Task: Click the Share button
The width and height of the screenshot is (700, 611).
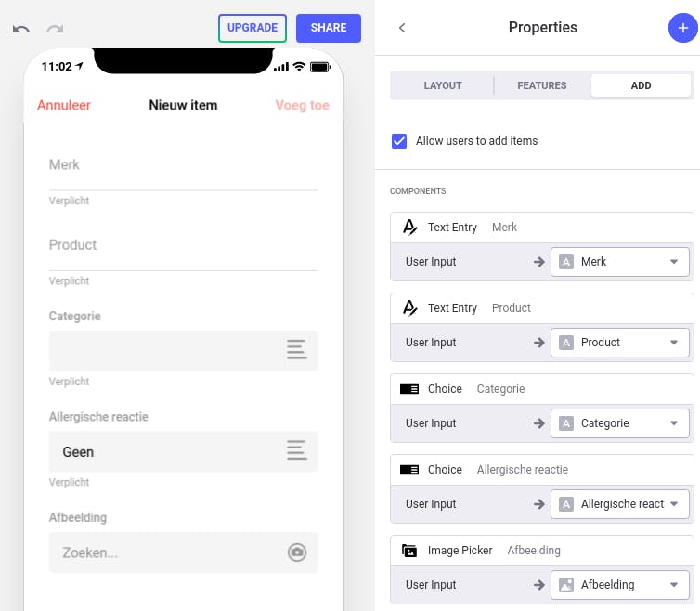Action: [329, 28]
